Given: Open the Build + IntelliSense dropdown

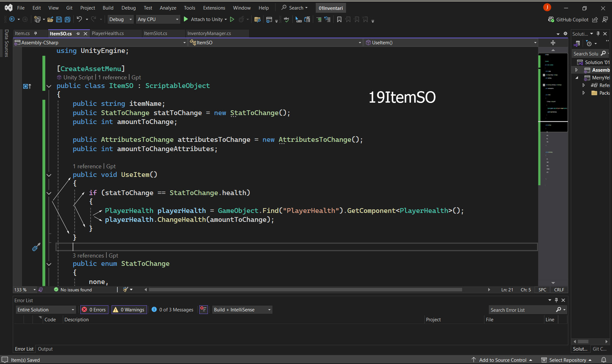Looking at the screenshot, I should point(242,309).
